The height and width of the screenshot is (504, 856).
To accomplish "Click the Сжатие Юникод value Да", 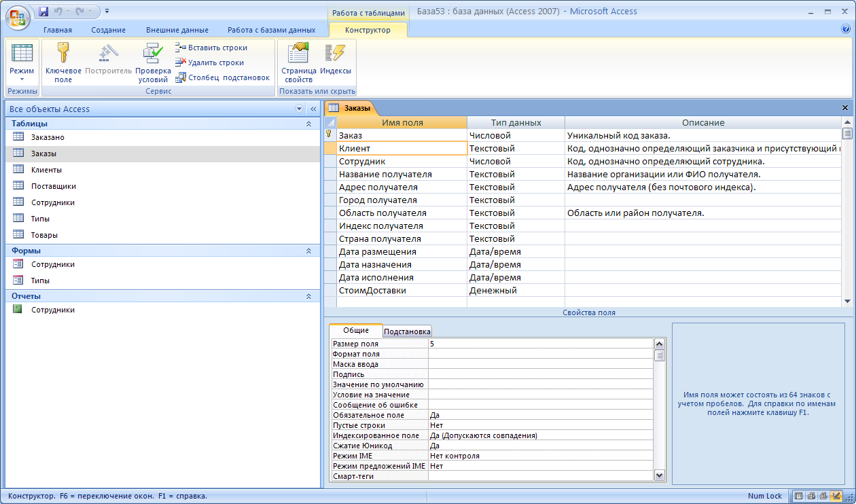I will pos(541,446).
